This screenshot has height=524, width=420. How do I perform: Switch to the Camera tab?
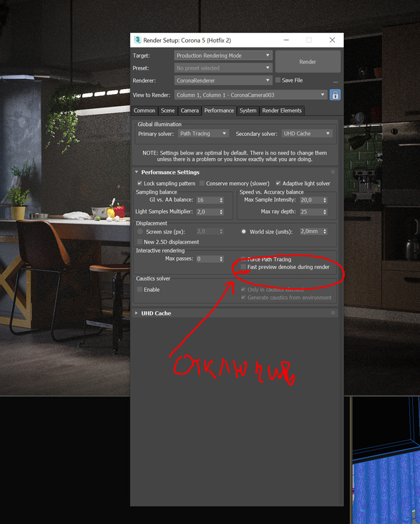click(x=189, y=110)
